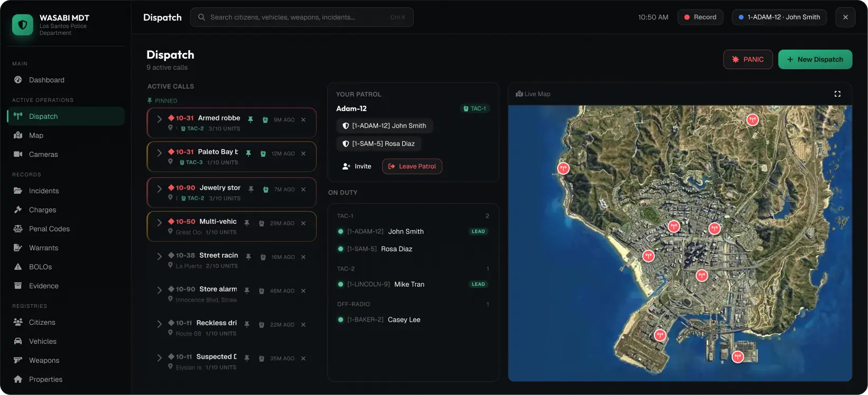The image size is (868, 395).
Task: Expand the 10-50 Multi-vehicle call
Action: tap(159, 223)
